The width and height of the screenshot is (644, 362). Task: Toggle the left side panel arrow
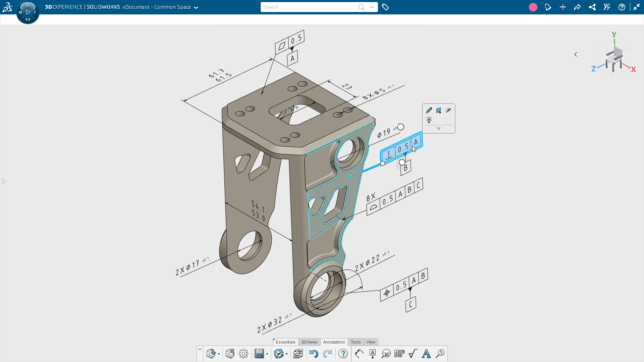(x=4, y=181)
